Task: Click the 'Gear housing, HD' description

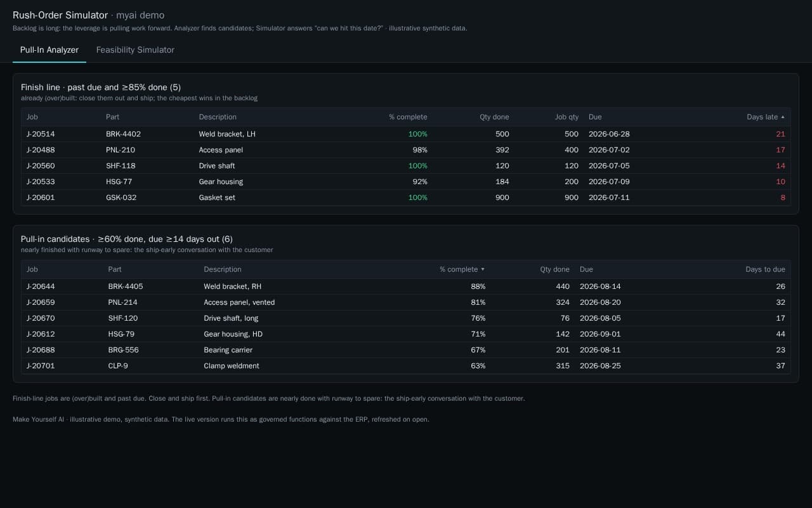Action: 233,334
